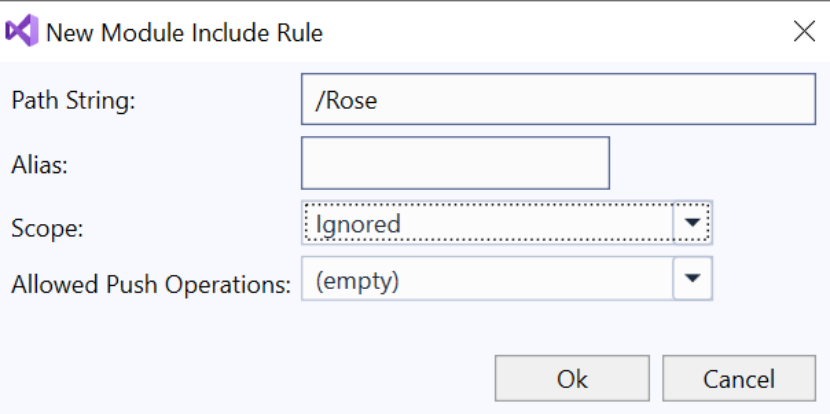The image size is (830, 414).
Task: Select the Ignored value in the Scope box
Action: [358, 224]
